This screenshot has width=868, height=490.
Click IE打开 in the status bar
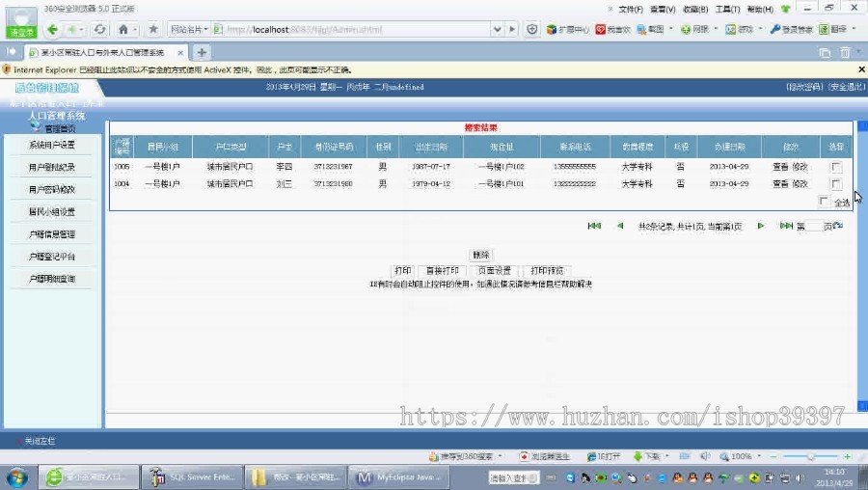tap(604, 457)
